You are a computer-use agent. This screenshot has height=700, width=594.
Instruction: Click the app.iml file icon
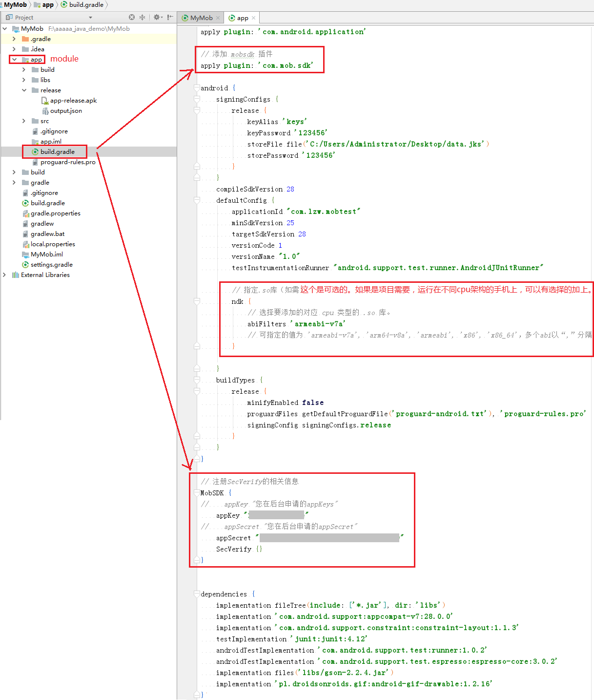tap(35, 142)
